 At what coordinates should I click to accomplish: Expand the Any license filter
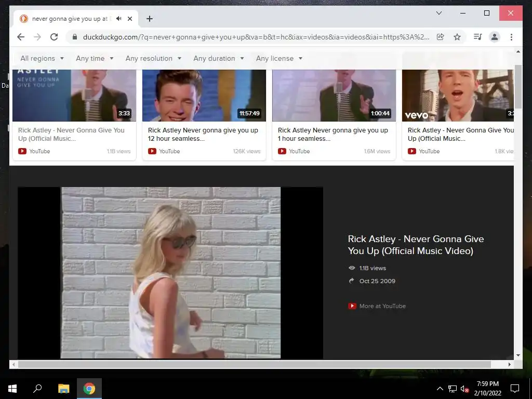click(x=279, y=58)
